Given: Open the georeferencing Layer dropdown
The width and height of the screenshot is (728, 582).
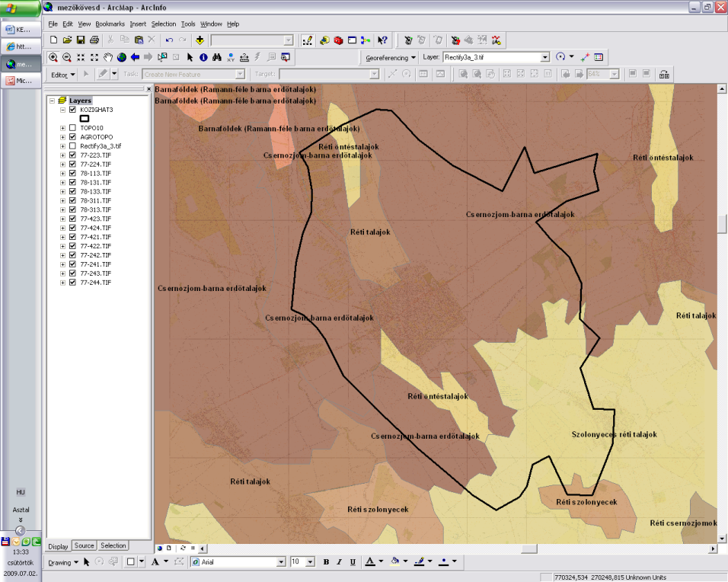Looking at the screenshot, I should tap(545, 57).
